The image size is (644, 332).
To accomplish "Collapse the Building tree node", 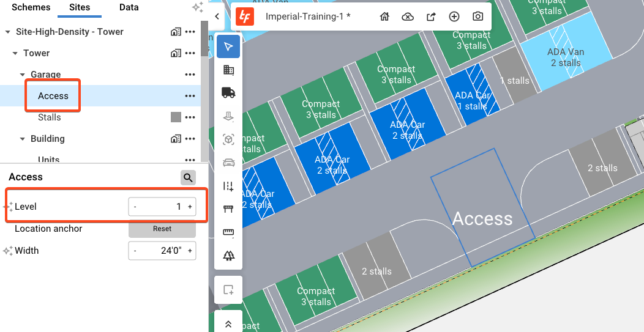I will pos(23,139).
